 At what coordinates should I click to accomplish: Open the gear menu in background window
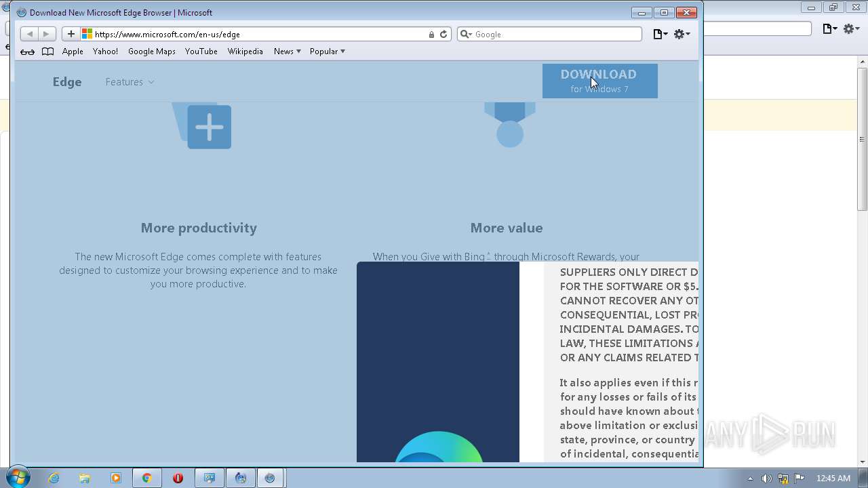pyautogui.click(x=851, y=28)
